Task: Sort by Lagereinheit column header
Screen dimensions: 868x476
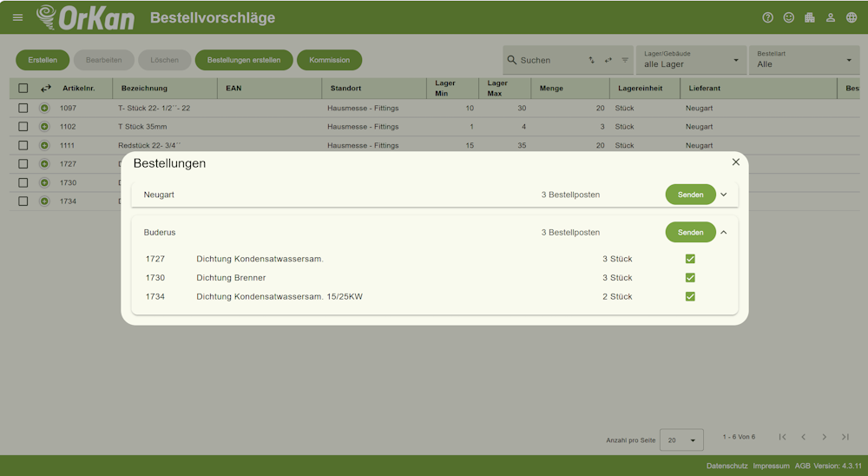Action: click(641, 88)
